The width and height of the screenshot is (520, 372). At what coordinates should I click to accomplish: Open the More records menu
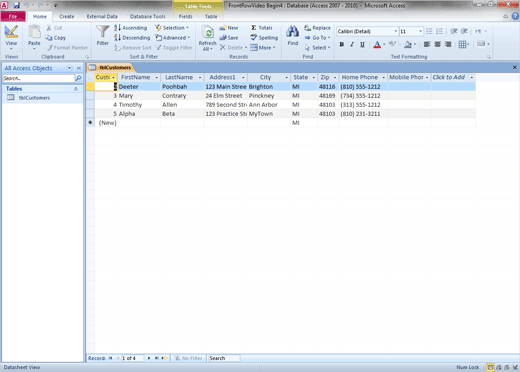263,48
